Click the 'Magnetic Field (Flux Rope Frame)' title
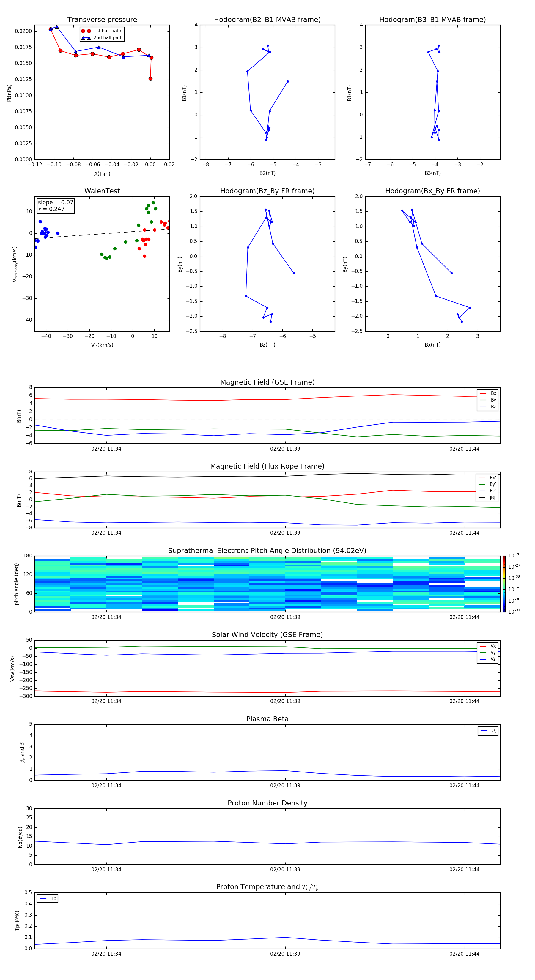Viewport: 535px width, 980px height. point(267,467)
